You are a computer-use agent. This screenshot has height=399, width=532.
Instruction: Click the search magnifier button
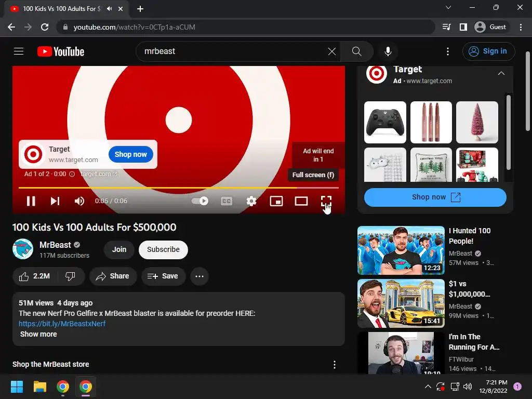click(356, 51)
